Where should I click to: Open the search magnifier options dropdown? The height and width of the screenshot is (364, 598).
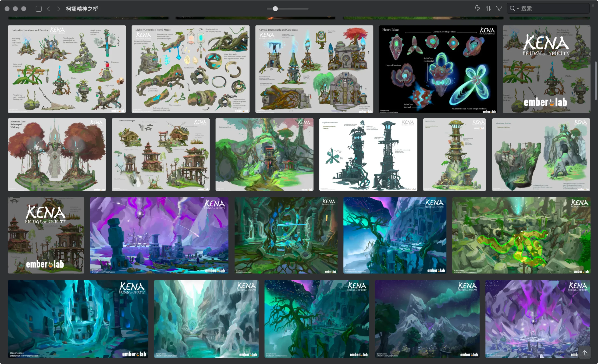tap(514, 8)
